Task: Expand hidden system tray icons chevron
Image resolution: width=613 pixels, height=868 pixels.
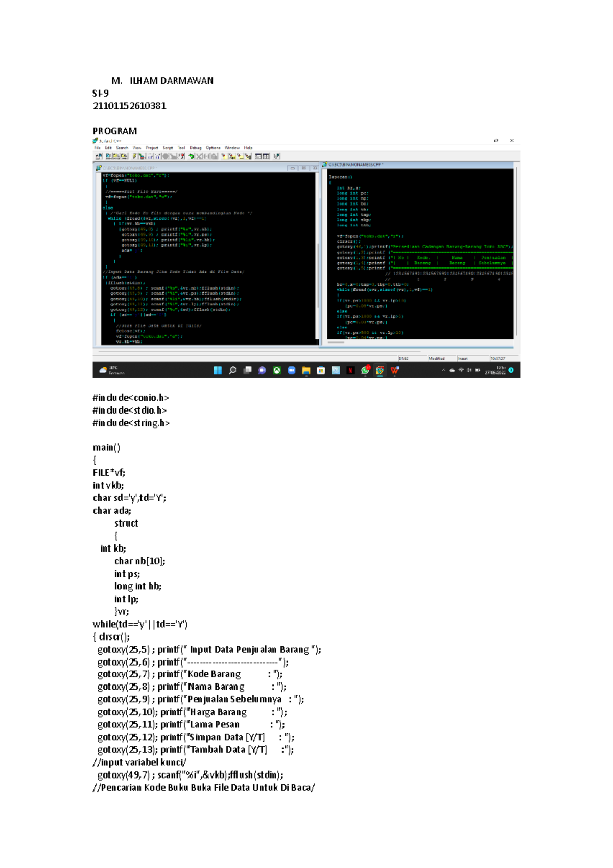Action: click(x=443, y=370)
